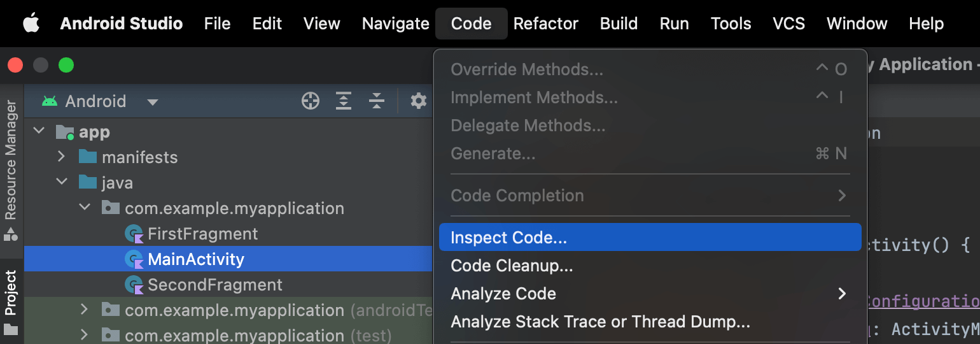The height and width of the screenshot is (344, 980).
Task: Click the Project sidebar folder icon
Action: pos(11,329)
